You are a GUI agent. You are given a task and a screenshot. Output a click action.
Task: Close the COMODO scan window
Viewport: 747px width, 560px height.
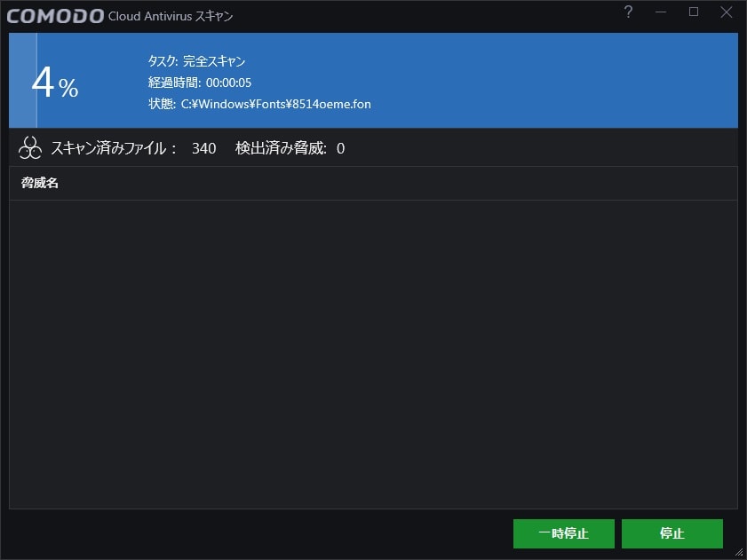(x=726, y=12)
